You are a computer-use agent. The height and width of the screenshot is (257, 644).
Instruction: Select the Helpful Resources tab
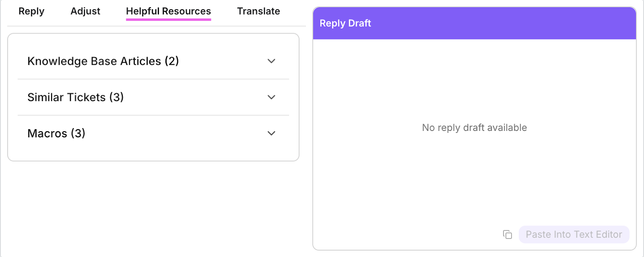pos(168,11)
